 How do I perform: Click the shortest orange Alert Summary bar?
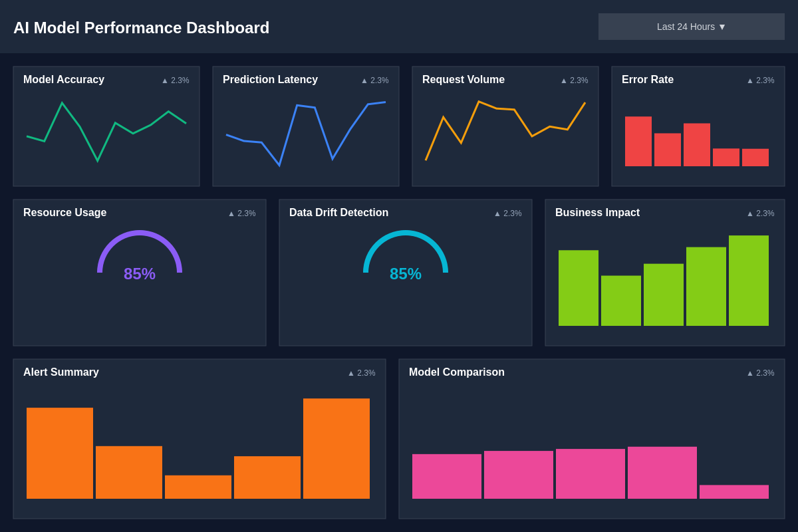point(198,487)
